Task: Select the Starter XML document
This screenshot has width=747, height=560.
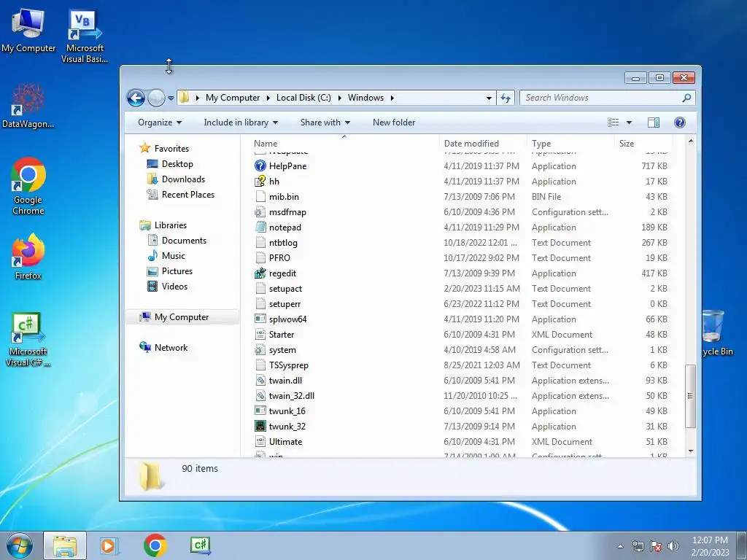Action: (x=281, y=334)
